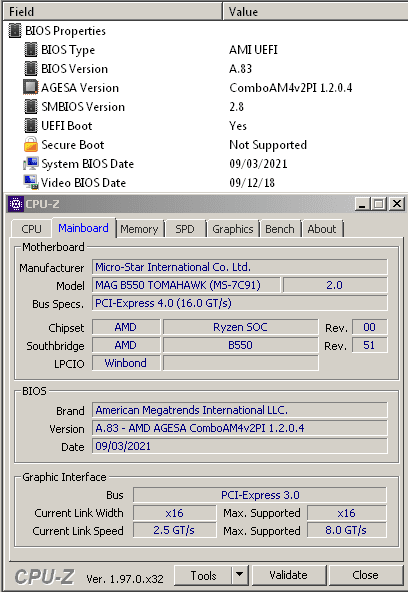
Task: Open the Graphics tab
Action: pyautogui.click(x=232, y=229)
